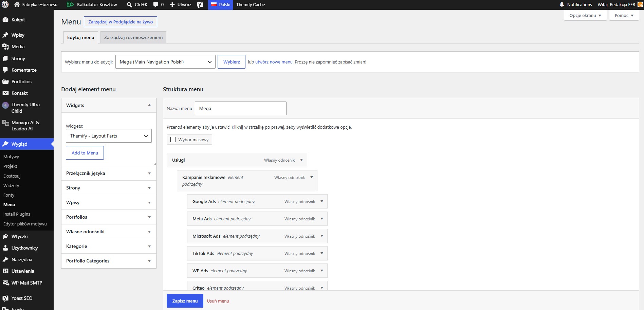Click the plus Utwórz icon
Viewport: 644px width, 310px height.
[x=172, y=5]
